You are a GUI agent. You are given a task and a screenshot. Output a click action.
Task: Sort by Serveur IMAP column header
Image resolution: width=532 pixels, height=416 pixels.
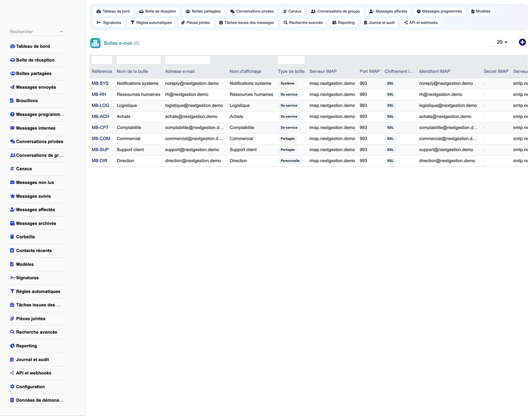[x=323, y=71]
